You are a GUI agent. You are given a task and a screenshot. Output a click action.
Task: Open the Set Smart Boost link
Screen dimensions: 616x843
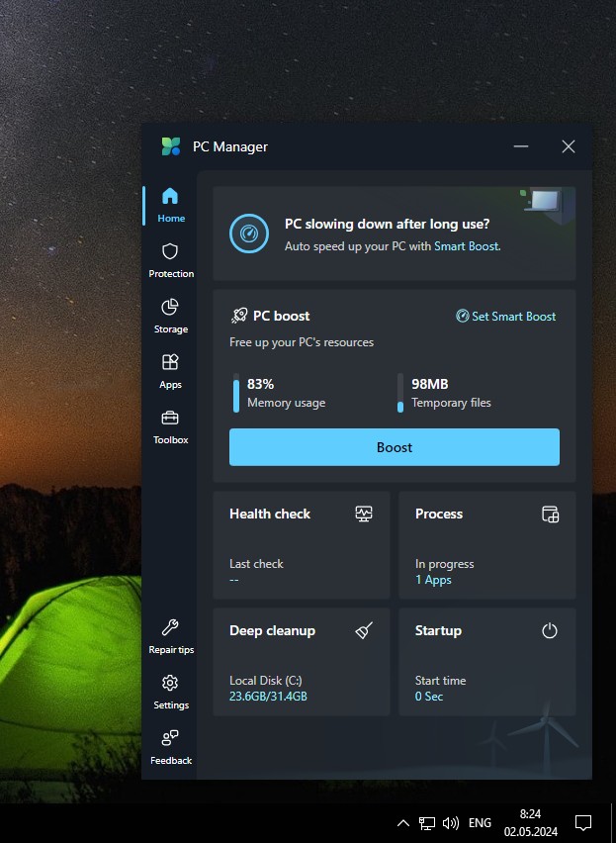click(506, 317)
